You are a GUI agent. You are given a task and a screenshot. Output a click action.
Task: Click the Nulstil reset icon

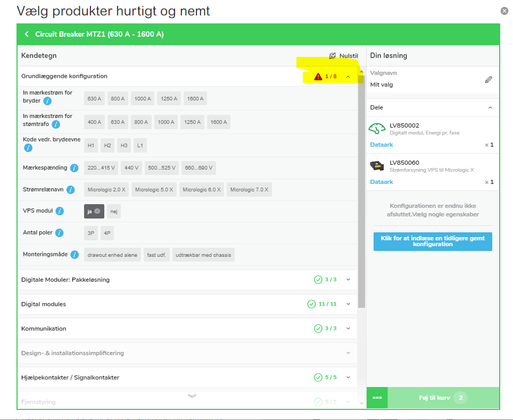333,56
